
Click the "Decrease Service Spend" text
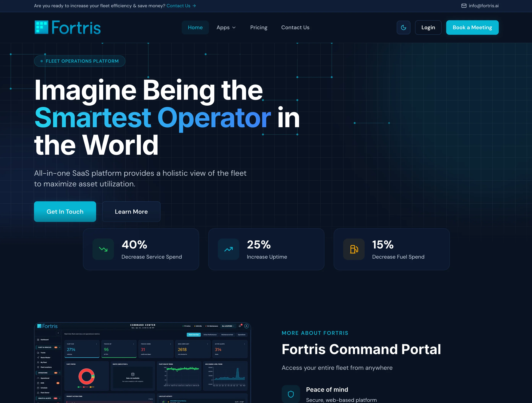point(152,257)
